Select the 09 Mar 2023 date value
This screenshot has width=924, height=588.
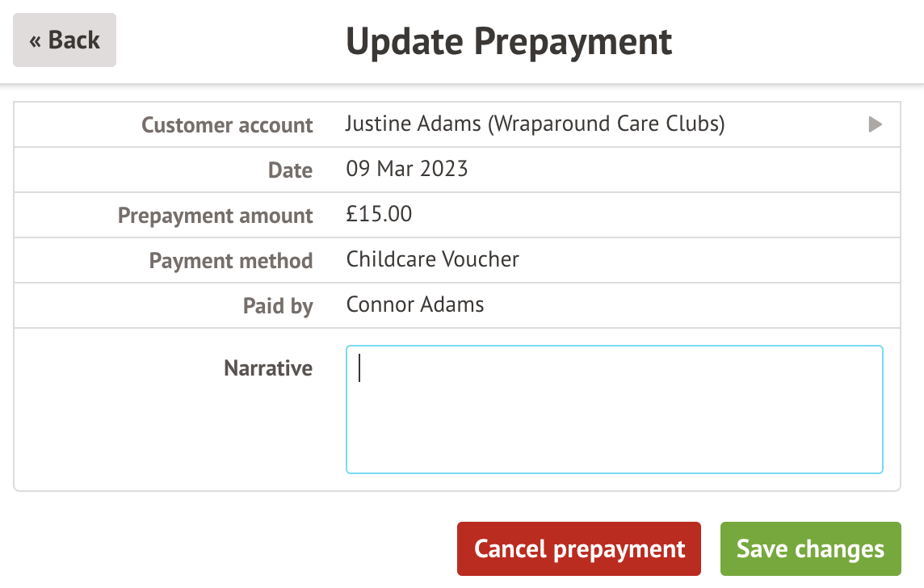click(x=407, y=170)
